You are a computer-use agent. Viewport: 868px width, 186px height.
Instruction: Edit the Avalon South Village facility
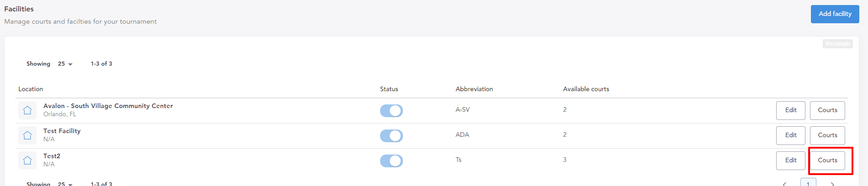pos(791,110)
